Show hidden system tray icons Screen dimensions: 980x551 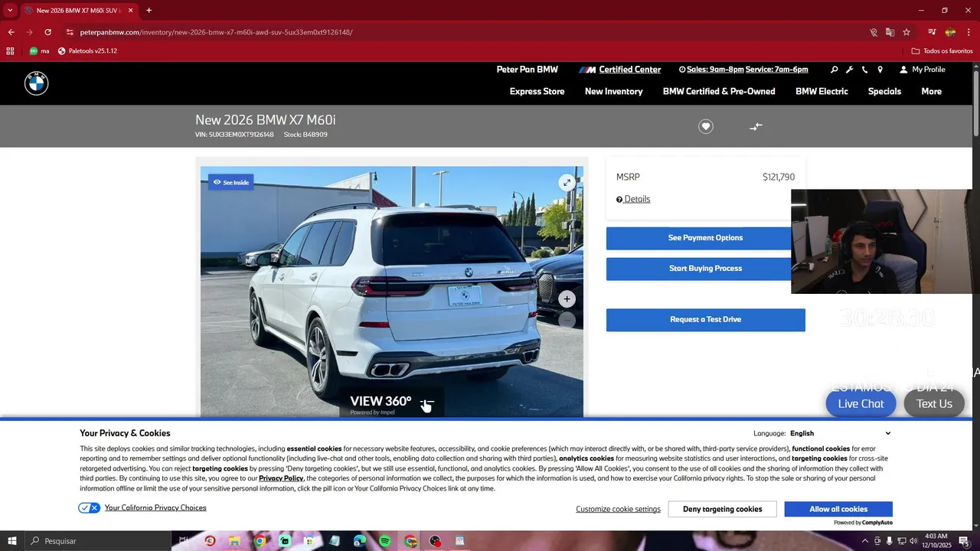[865, 541]
